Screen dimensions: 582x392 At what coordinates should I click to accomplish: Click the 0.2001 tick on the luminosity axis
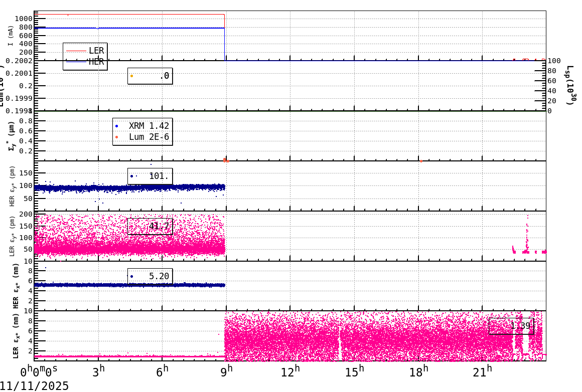(20, 73)
